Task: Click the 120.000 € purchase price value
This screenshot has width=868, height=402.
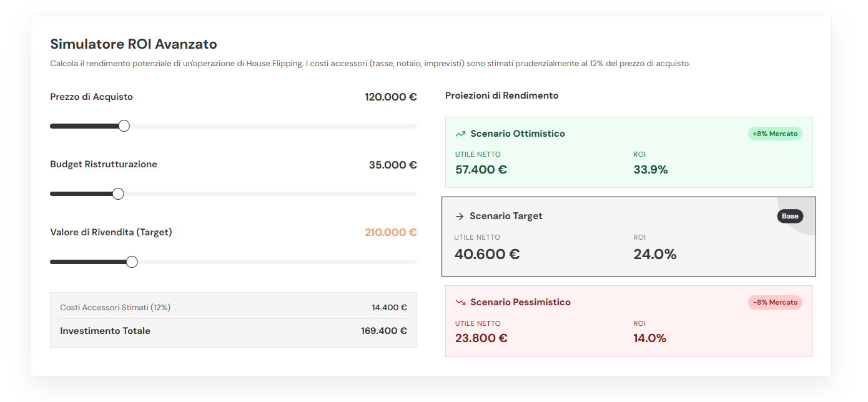Action: tap(391, 97)
